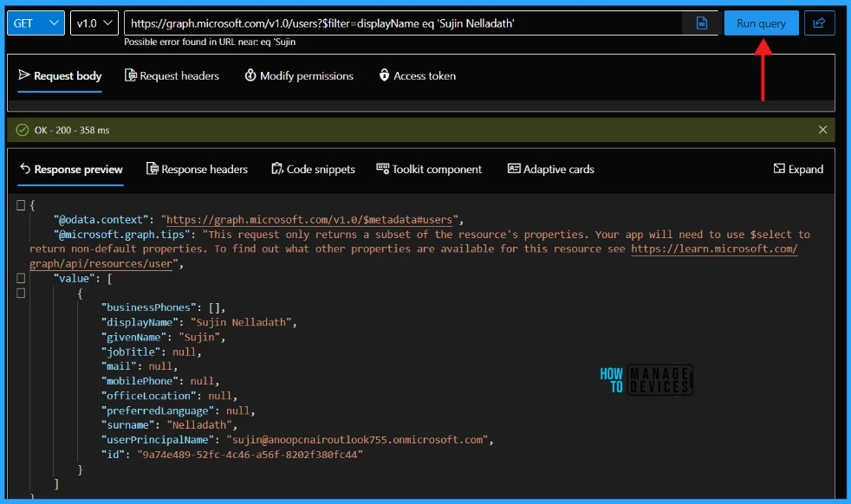Click the "mobilePhone" null line
This screenshot has width=851, height=504.
(160, 381)
